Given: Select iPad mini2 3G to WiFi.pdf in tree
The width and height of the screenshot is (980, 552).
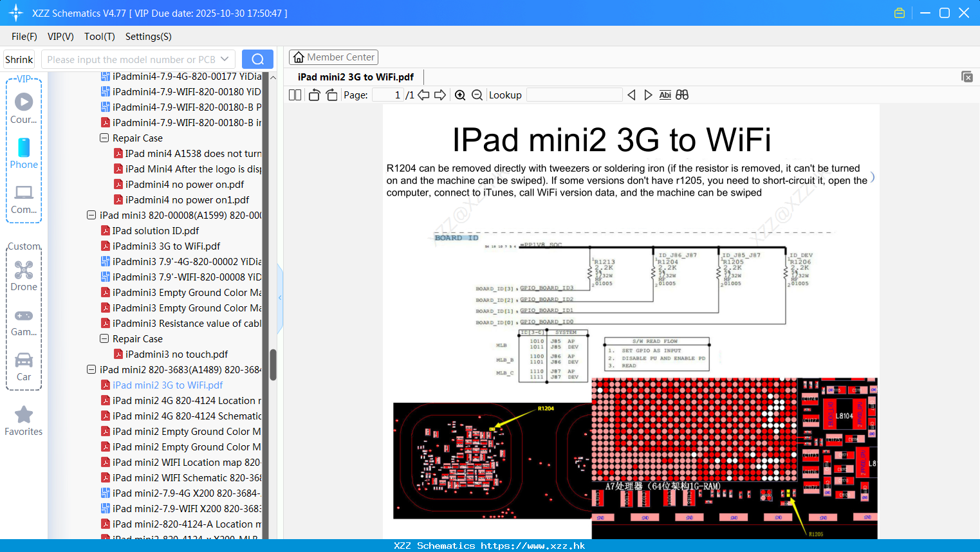Looking at the screenshot, I should click(167, 385).
